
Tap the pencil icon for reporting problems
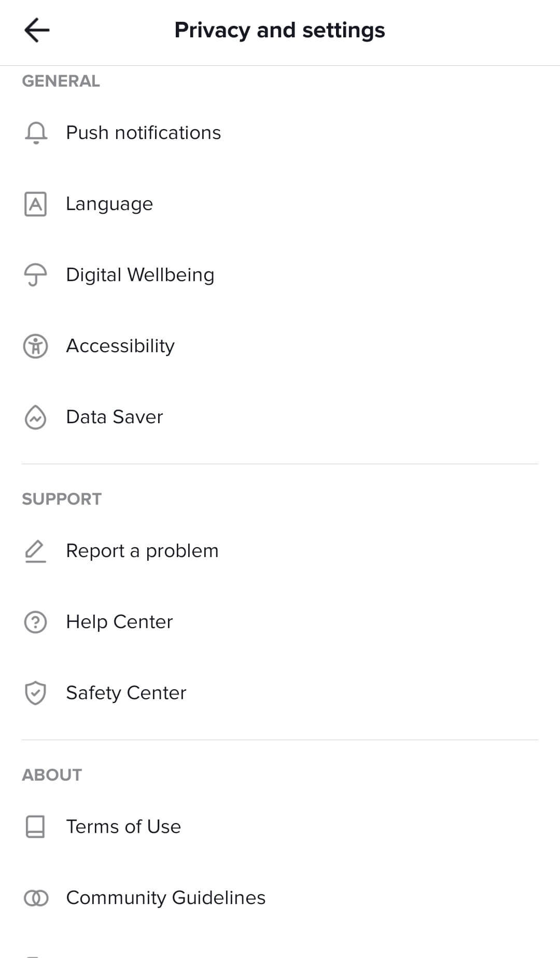(35, 551)
